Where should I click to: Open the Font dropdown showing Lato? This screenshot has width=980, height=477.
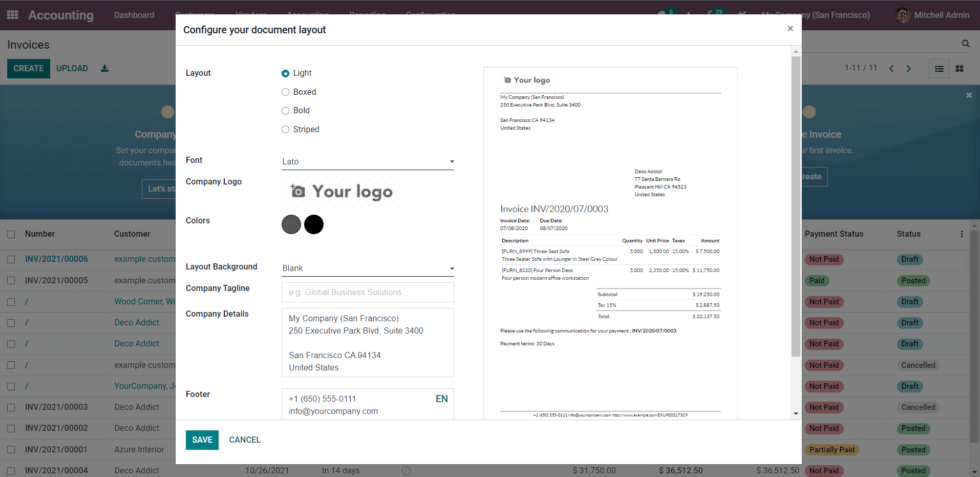(x=368, y=162)
